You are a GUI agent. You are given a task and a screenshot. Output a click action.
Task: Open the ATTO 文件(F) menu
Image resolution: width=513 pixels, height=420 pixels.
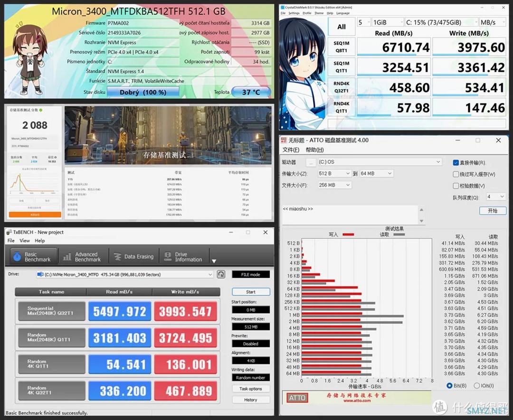click(x=291, y=149)
